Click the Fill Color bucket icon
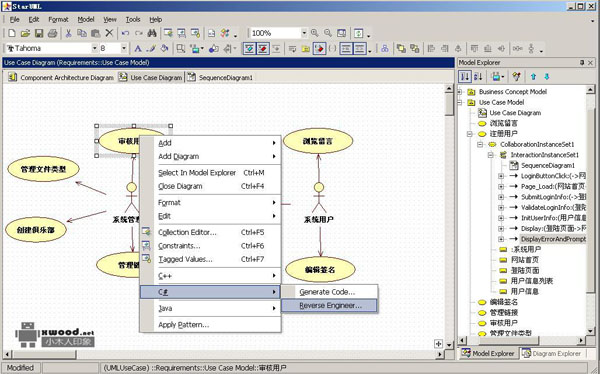600x374 pixels. (x=165, y=49)
